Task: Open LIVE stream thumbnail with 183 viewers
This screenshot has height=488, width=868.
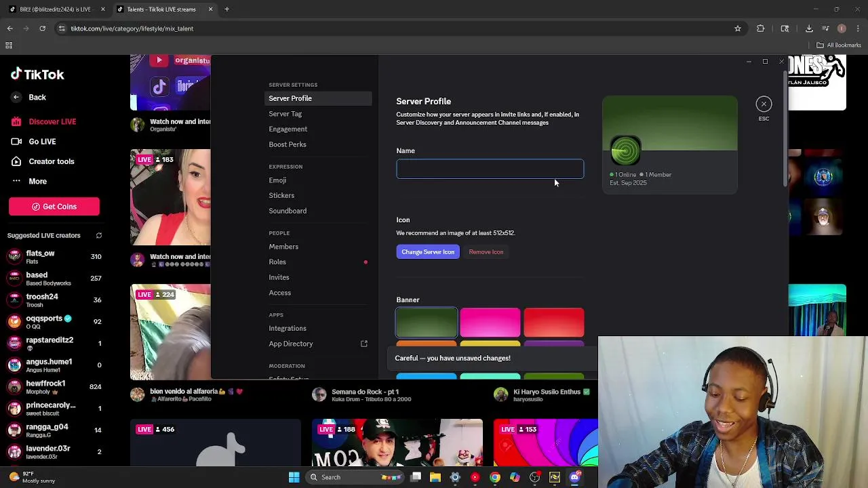Action: [170, 197]
